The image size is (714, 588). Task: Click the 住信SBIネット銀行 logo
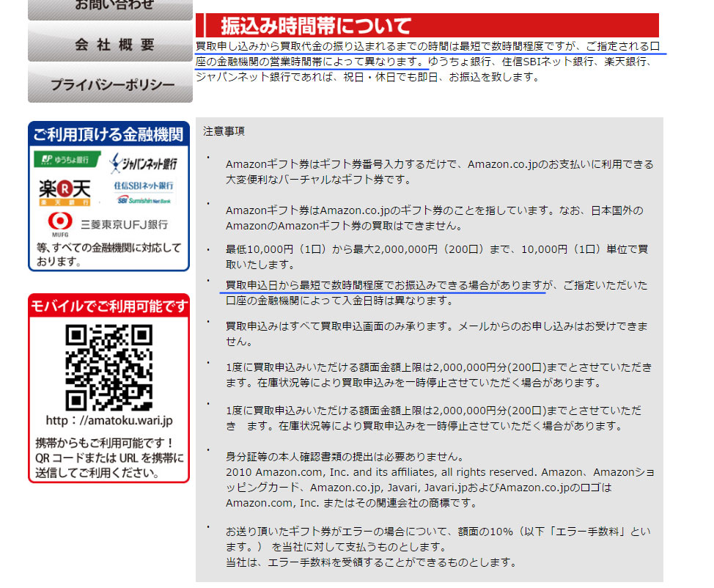(144, 192)
